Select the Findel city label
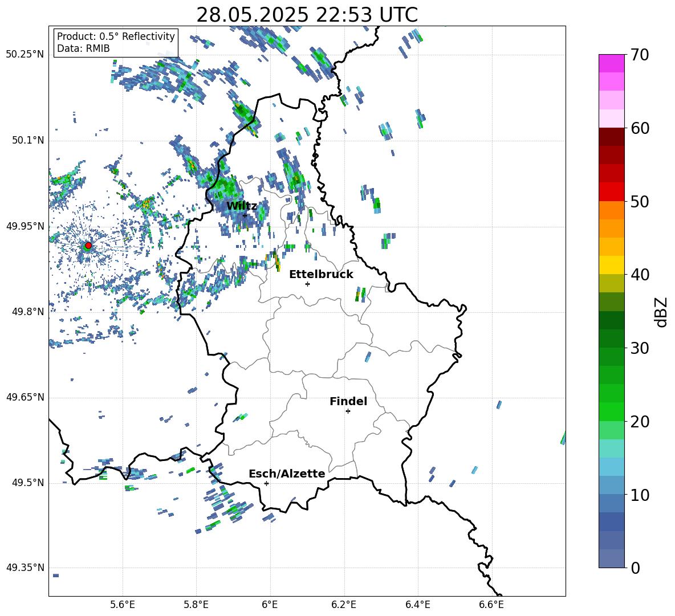The image size is (675, 616). (x=348, y=401)
